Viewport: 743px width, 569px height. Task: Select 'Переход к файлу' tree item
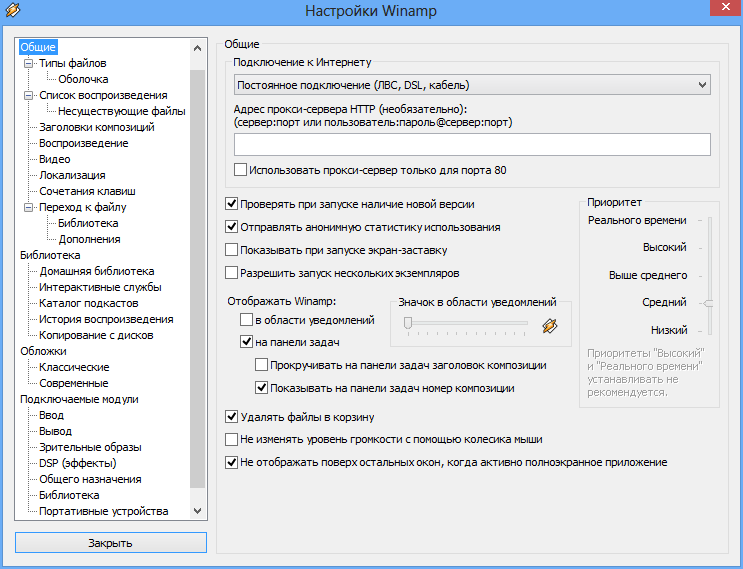(x=82, y=207)
